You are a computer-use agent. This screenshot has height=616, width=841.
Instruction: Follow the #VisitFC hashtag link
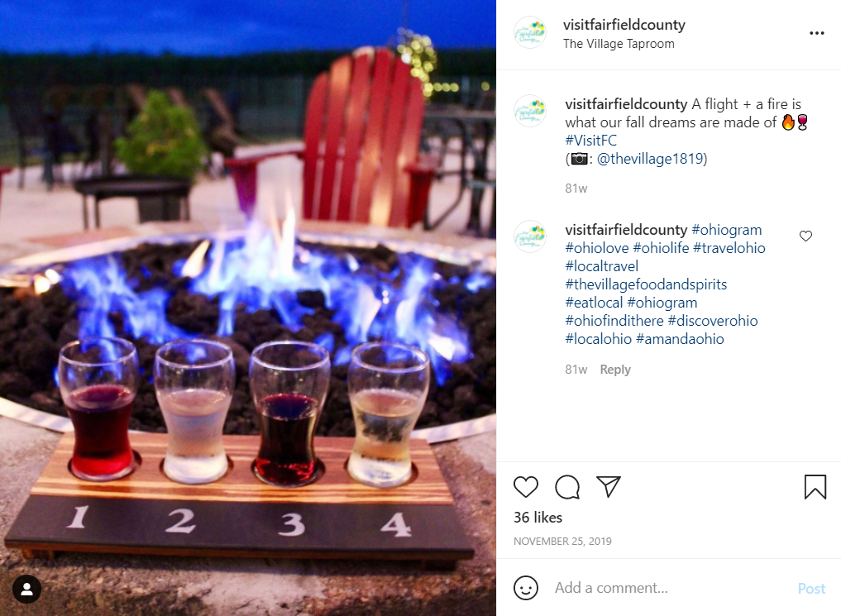pyautogui.click(x=590, y=141)
